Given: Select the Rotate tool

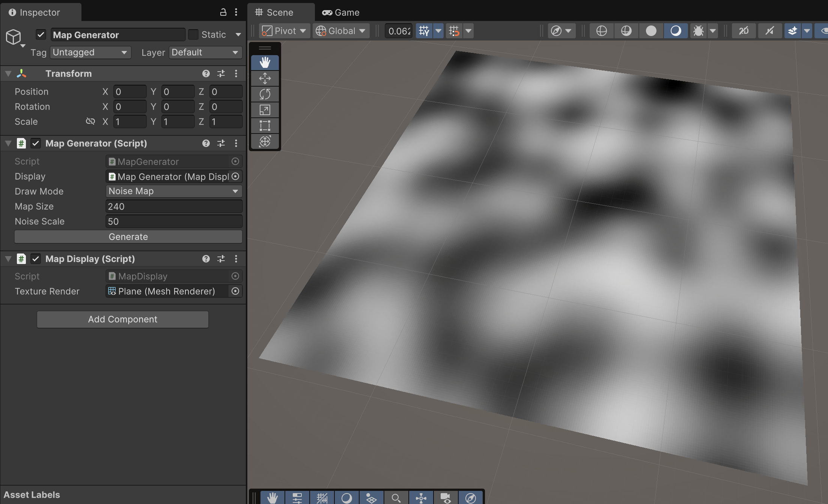Looking at the screenshot, I should [x=265, y=94].
